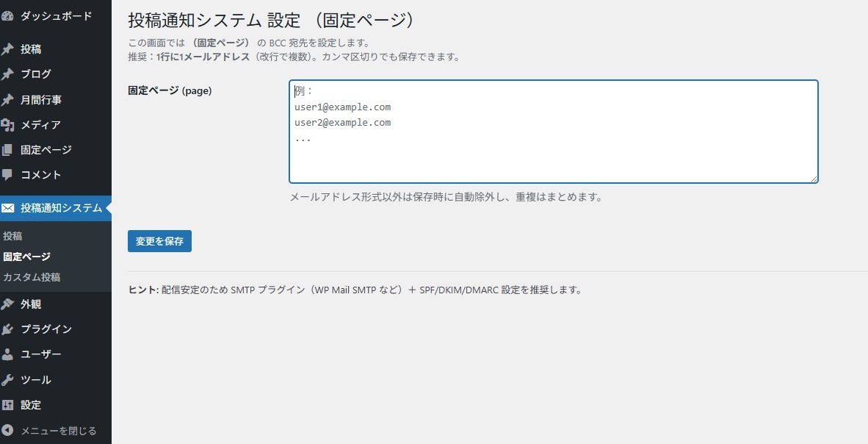Collapse the sidebar via メニューを閉じる
Screen dimensions: 868x444
click(55, 431)
